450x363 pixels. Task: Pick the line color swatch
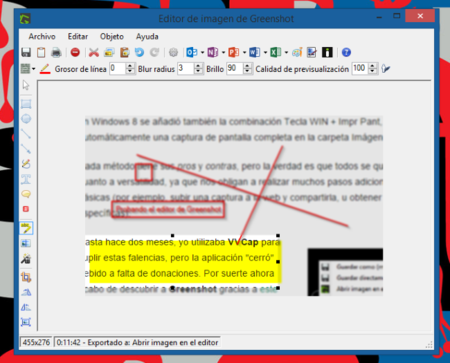(x=45, y=69)
